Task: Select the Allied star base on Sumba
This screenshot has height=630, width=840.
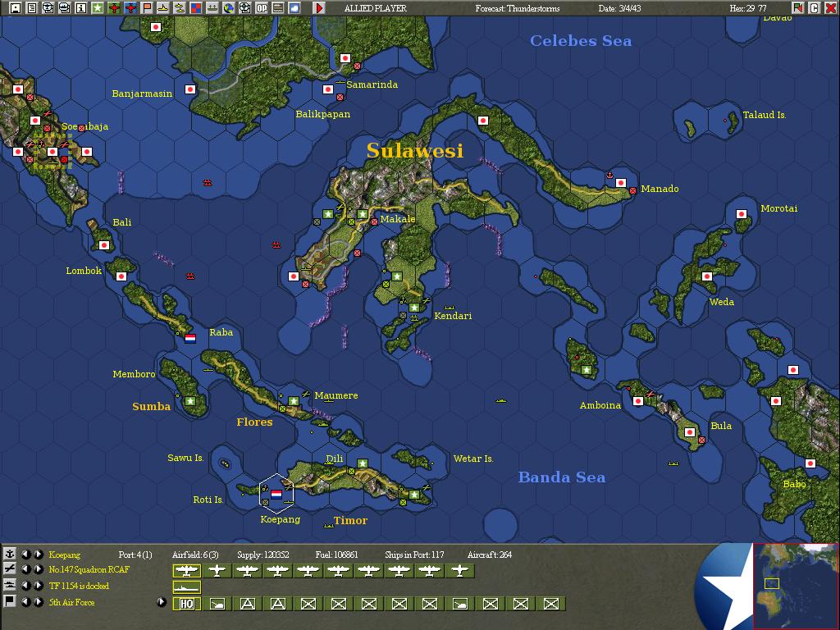Action: (x=190, y=400)
